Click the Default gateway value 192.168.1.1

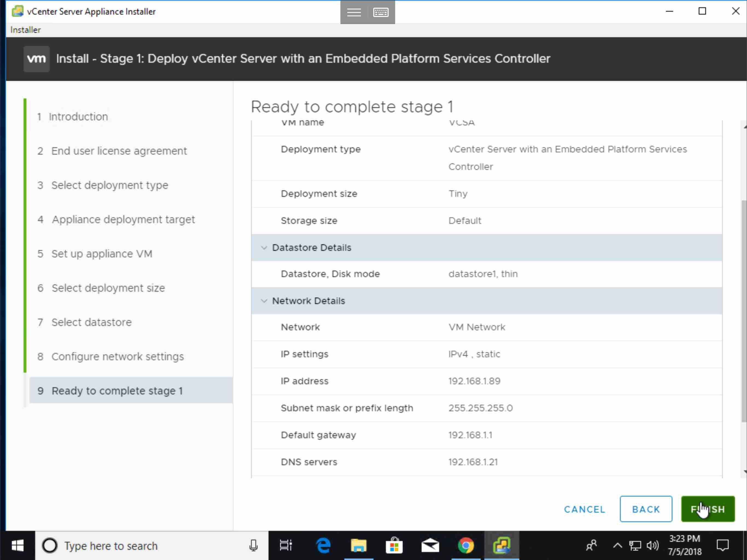[470, 435]
